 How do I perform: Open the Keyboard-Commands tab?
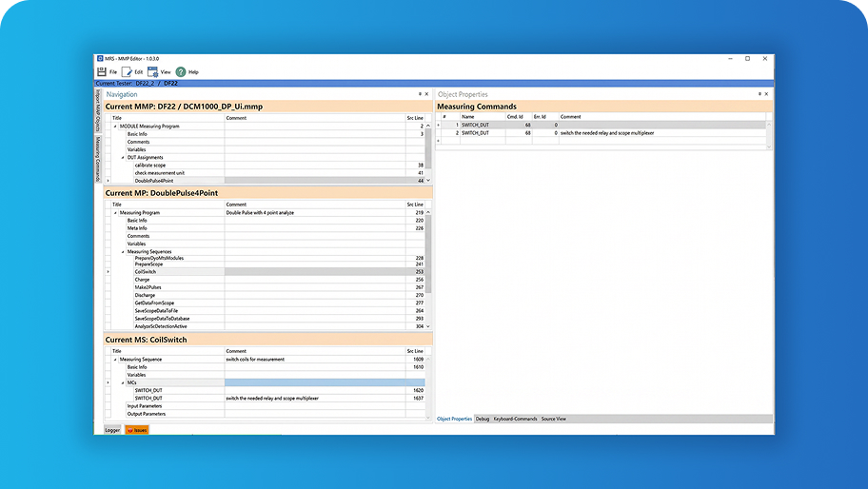(x=516, y=419)
